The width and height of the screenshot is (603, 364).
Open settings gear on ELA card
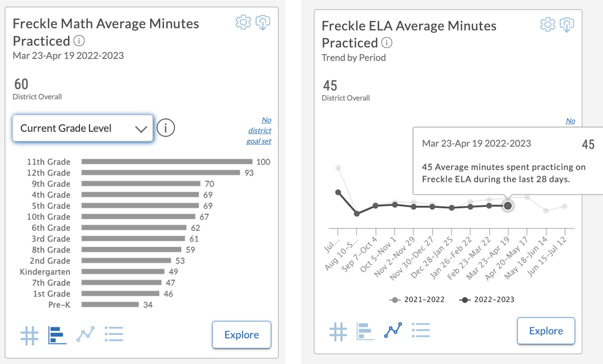[x=548, y=25]
